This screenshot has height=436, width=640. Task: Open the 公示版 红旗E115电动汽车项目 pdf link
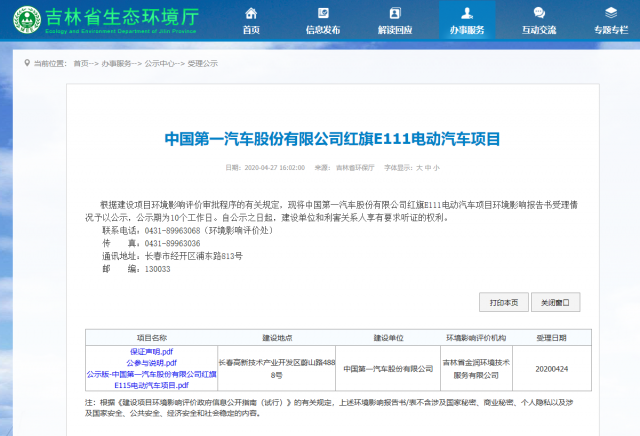click(x=151, y=380)
